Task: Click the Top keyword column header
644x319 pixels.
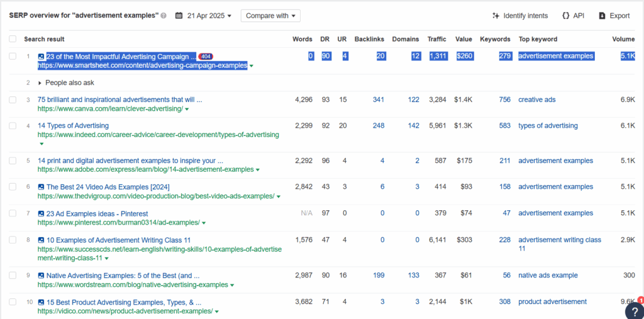Action: (x=538, y=39)
